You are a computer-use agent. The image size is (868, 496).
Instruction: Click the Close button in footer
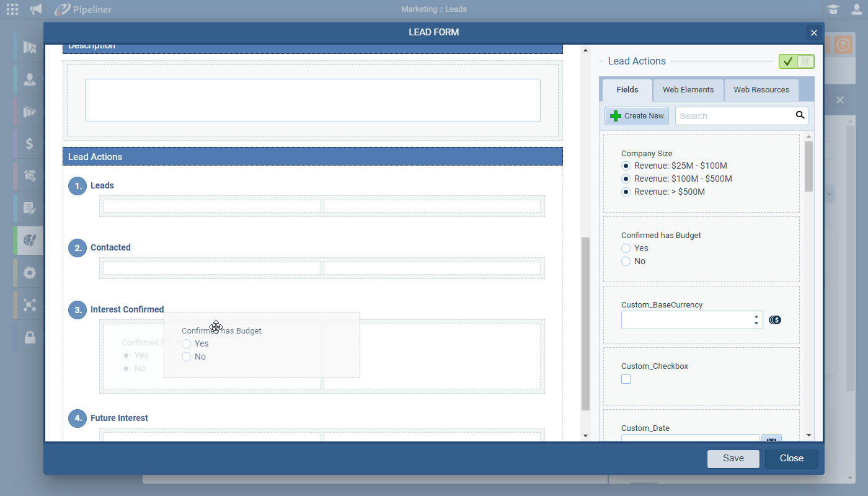coord(791,459)
